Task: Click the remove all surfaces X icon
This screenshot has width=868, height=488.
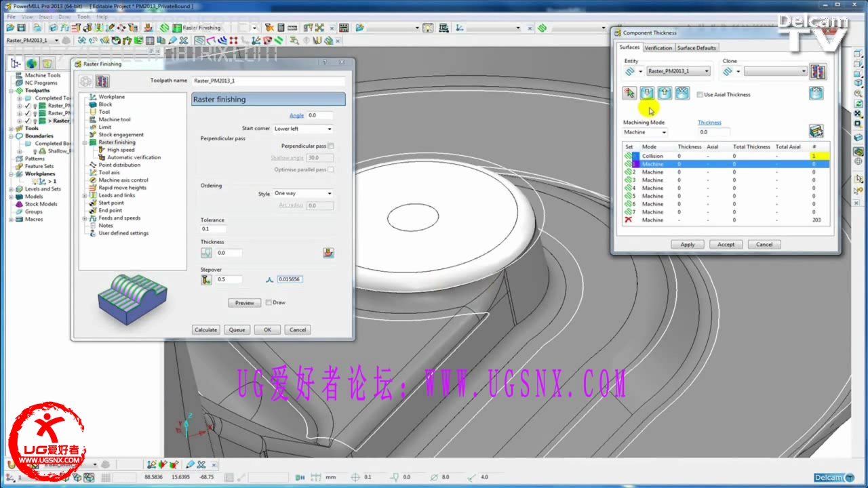Action: 682,94
